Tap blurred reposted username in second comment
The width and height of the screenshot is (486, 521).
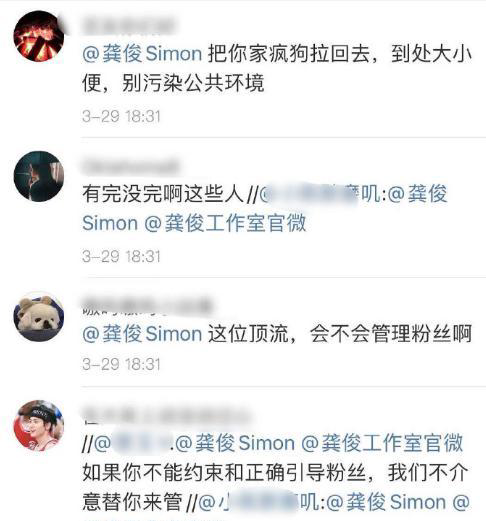(x=319, y=194)
